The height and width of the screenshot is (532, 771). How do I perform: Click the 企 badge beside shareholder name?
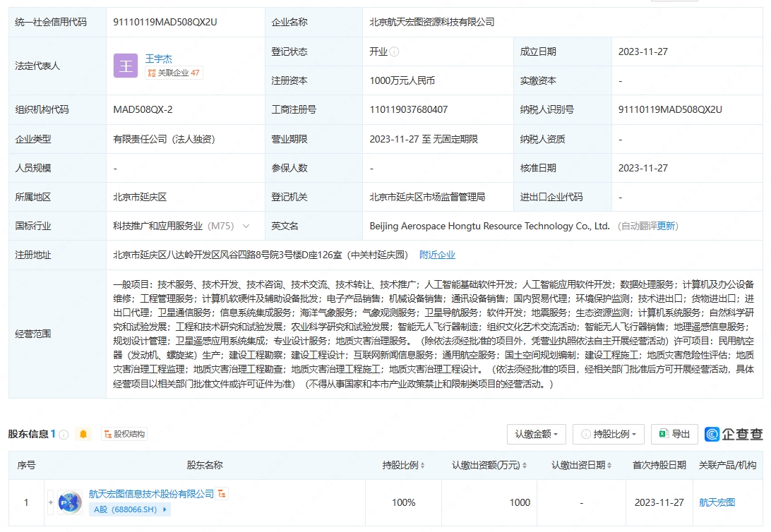(222, 494)
